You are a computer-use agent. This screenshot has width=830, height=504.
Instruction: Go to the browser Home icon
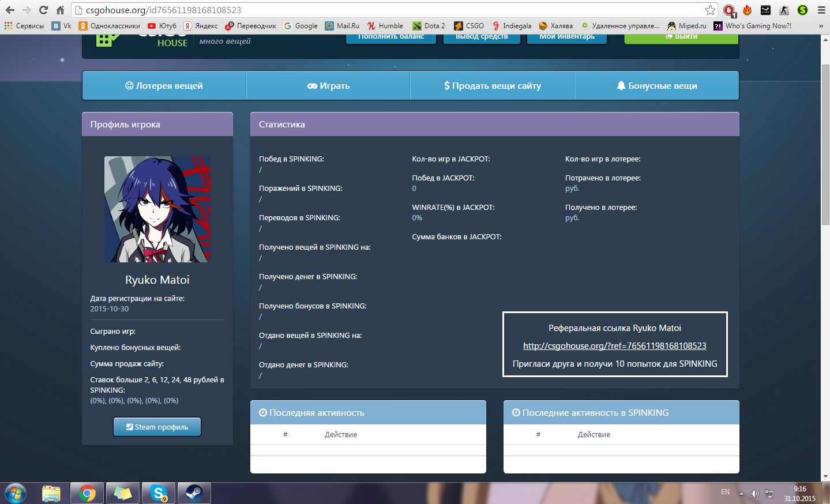pos(60,10)
